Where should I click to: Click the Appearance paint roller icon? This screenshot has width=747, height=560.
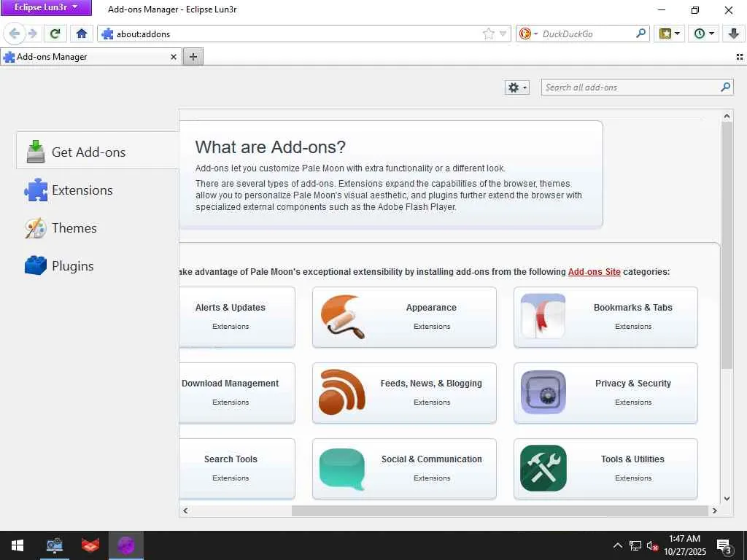coord(342,316)
